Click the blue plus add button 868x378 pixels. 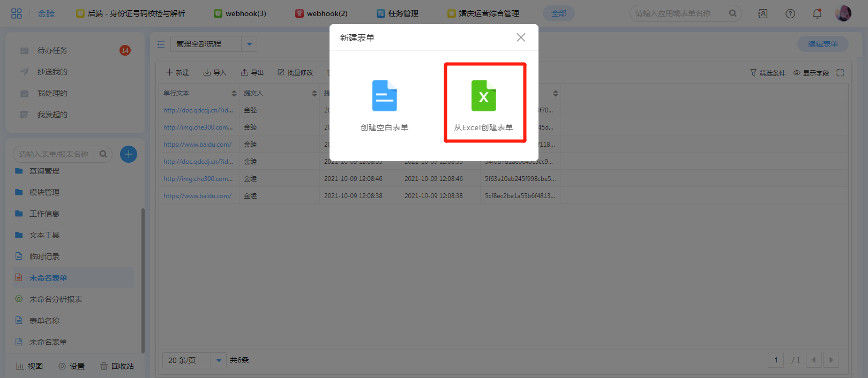click(x=129, y=154)
